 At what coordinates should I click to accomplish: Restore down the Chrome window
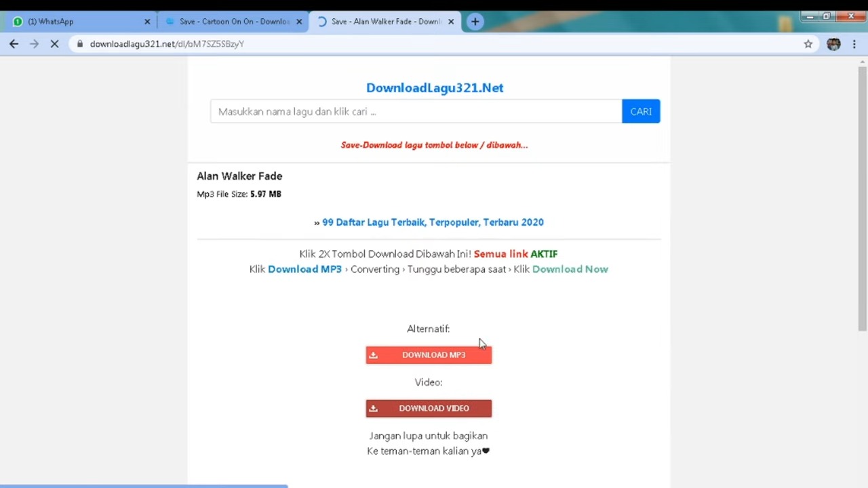[x=827, y=16]
